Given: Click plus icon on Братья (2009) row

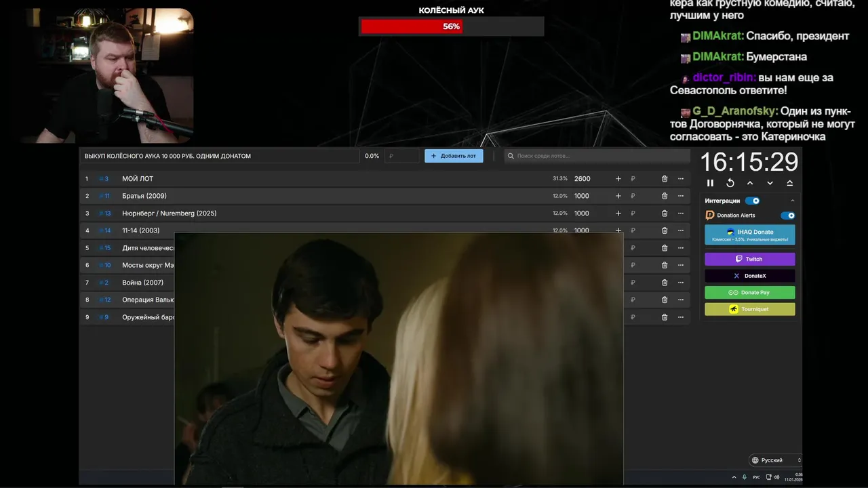Looking at the screenshot, I should (x=618, y=196).
